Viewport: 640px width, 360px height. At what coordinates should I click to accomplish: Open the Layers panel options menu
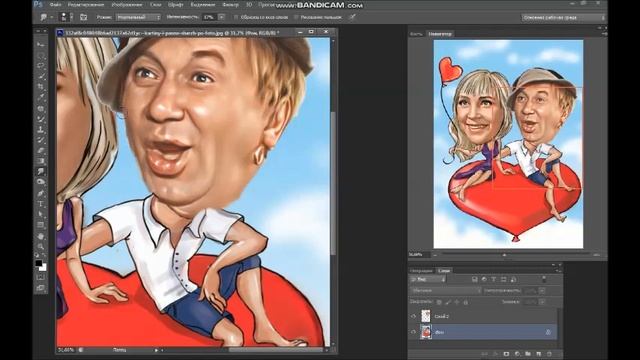tap(558, 271)
